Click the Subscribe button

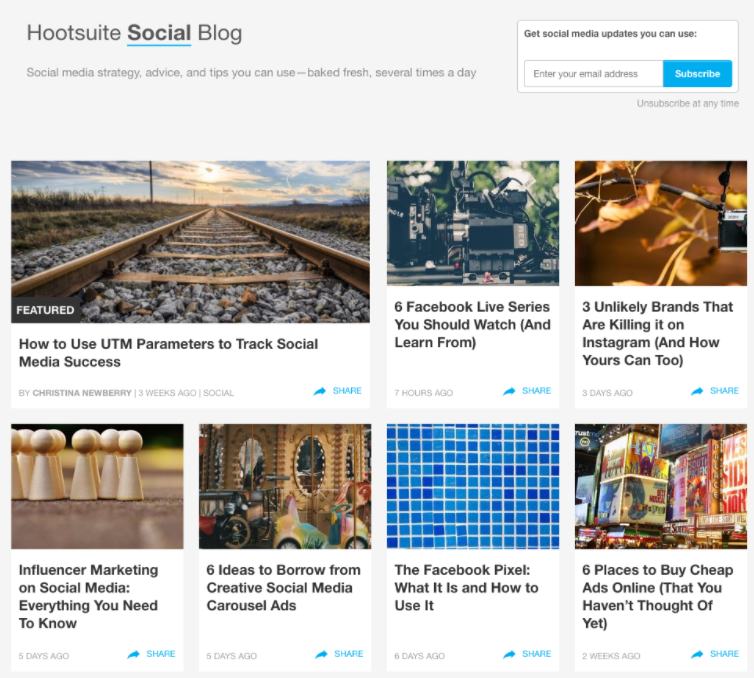point(697,74)
